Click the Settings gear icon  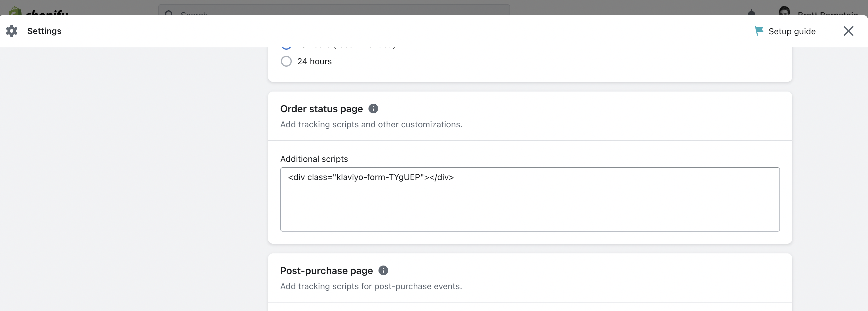coord(12,31)
